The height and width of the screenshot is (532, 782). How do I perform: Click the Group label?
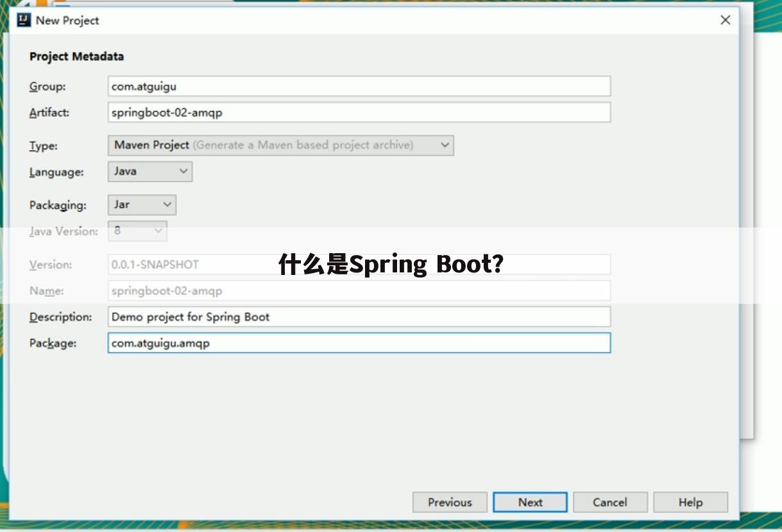[x=47, y=87]
